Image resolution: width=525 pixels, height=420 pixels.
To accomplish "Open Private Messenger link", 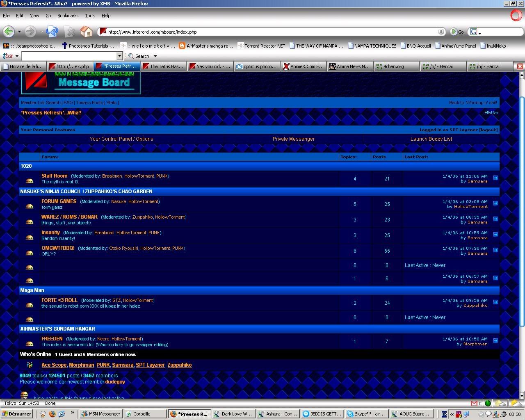I will [294, 139].
